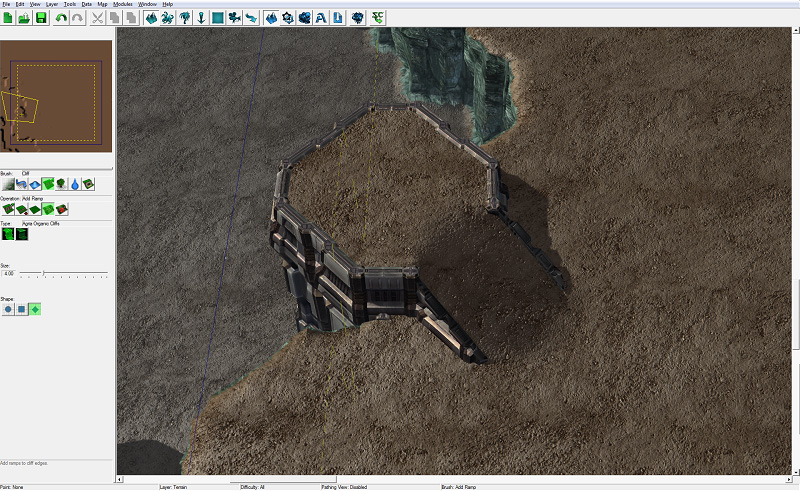The width and height of the screenshot is (800, 491).
Task: Click the 'Pathing View: Disabled' status entry
Action: click(344, 487)
